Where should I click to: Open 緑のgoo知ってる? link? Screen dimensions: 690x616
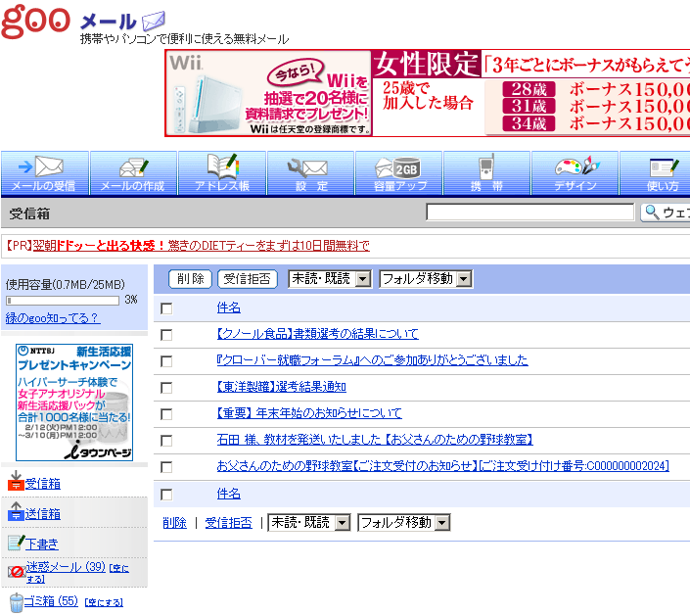tap(53, 317)
